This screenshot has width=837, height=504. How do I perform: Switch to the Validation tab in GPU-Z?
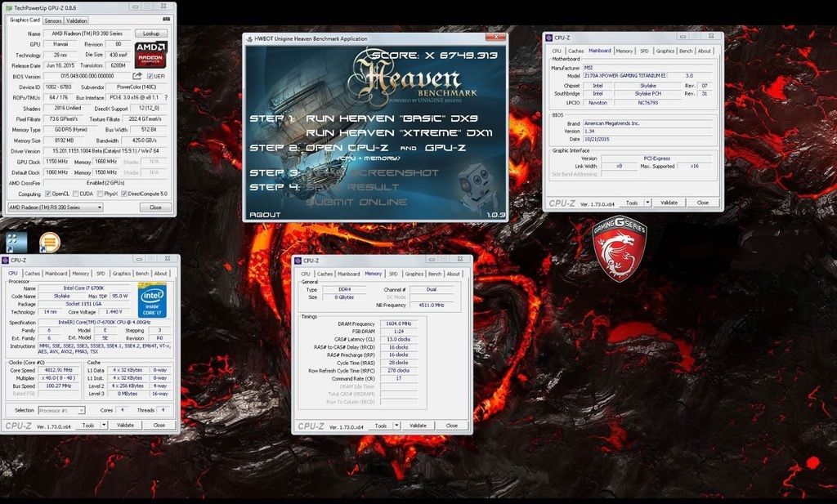click(77, 20)
